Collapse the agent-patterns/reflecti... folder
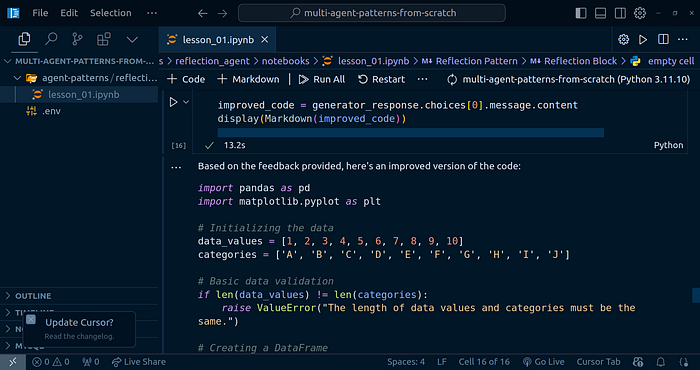 (x=79, y=78)
